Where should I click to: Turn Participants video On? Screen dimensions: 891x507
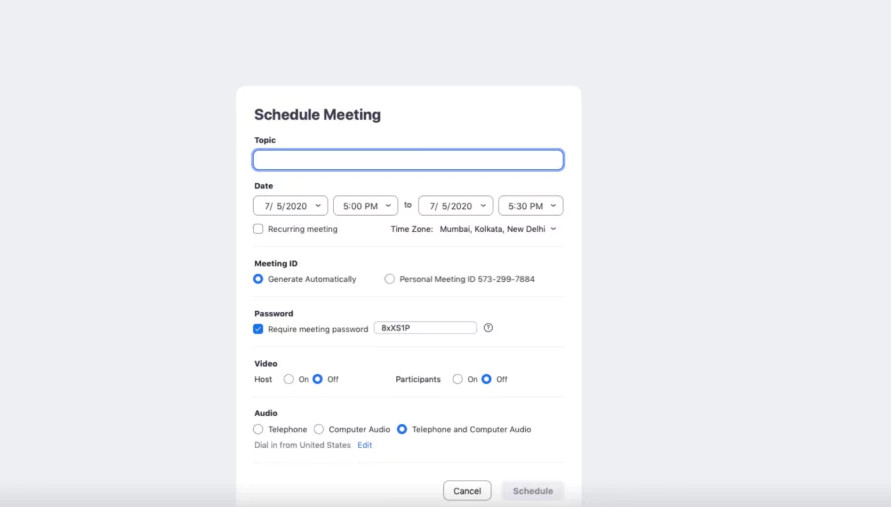click(457, 379)
